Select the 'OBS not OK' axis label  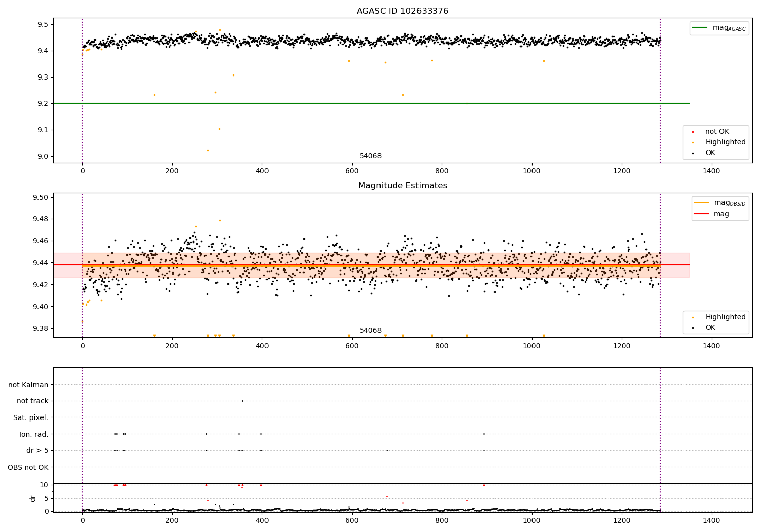point(28,467)
